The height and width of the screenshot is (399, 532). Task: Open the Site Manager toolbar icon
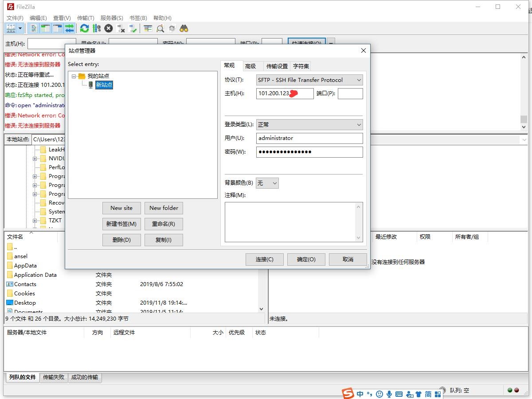pyautogui.click(x=11, y=28)
